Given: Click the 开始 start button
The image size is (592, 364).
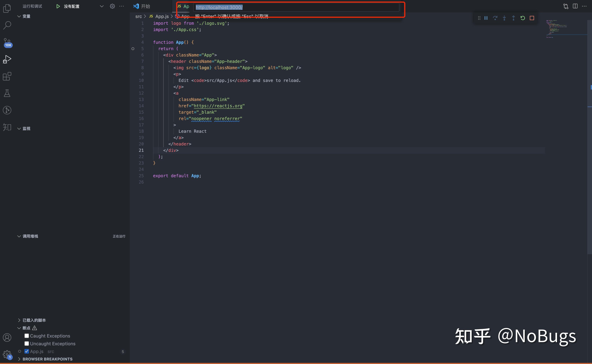Looking at the screenshot, I should pyautogui.click(x=145, y=6).
